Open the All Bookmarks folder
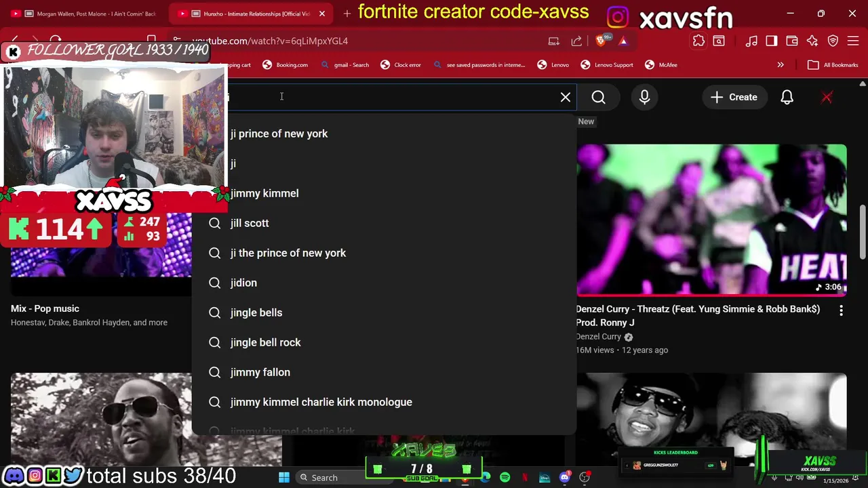Screen dimensions: 868x488 coord(833,65)
